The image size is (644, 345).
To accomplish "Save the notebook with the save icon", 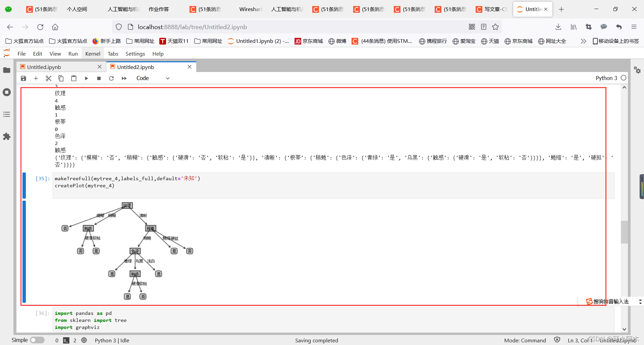I will 23,78.
